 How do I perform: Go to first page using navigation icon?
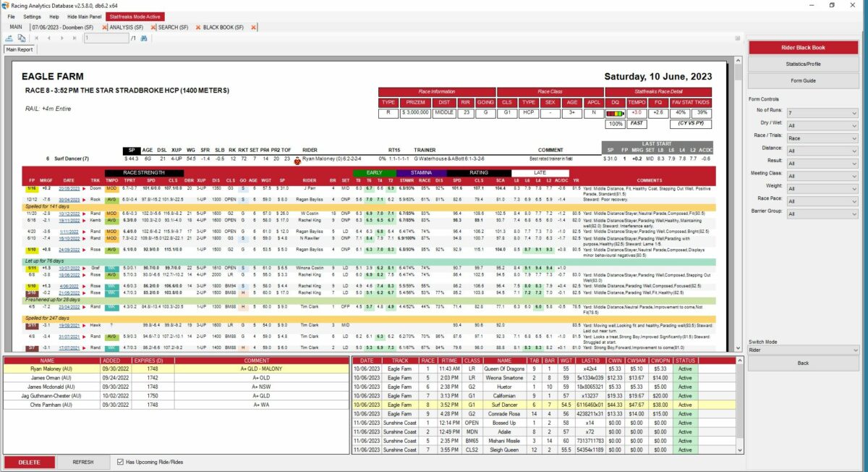[x=37, y=38]
